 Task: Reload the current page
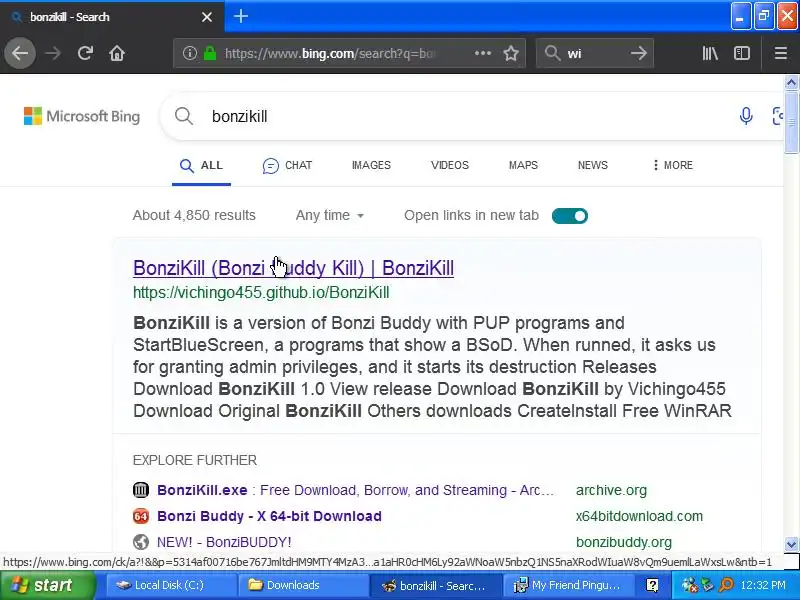(x=85, y=53)
